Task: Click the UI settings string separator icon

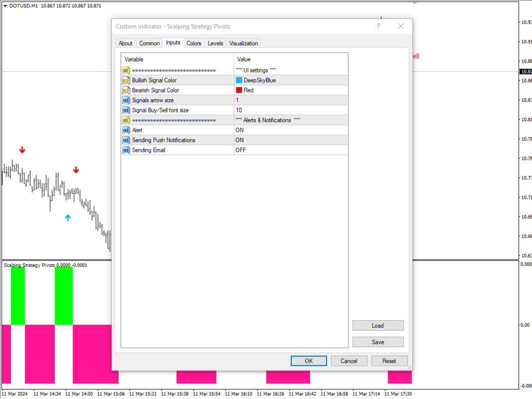Action: (126, 70)
